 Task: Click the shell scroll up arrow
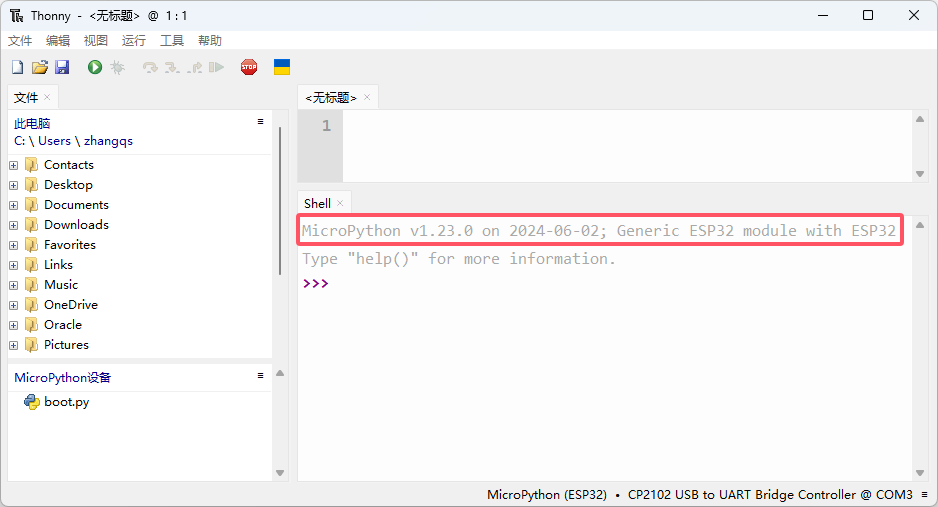920,225
